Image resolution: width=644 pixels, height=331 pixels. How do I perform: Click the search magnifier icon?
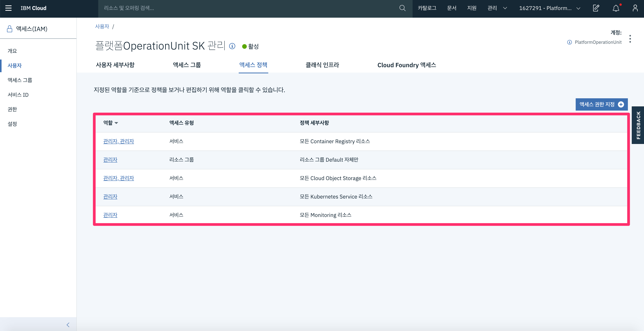[x=402, y=8]
